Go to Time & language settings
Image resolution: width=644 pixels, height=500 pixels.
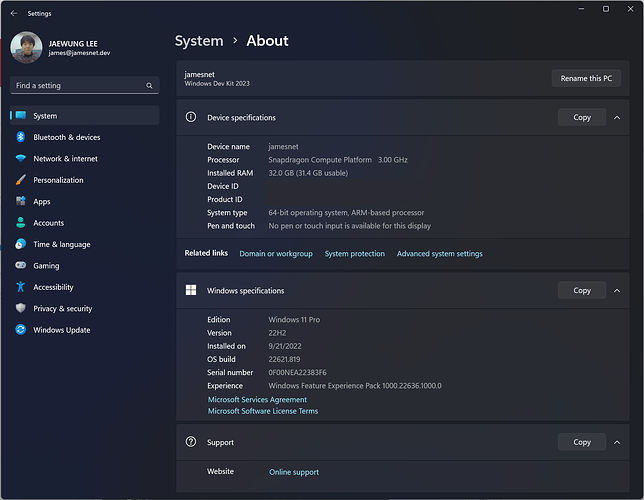click(85, 244)
